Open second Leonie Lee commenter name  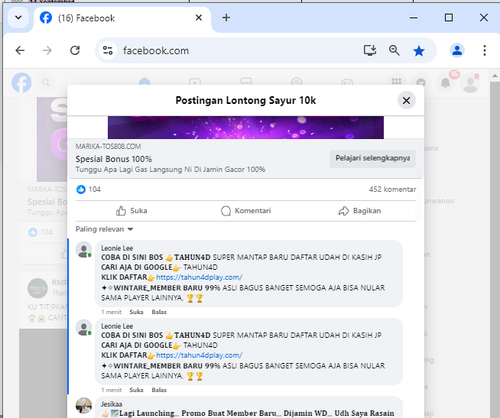pyautogui.click(x=117, y=326)
